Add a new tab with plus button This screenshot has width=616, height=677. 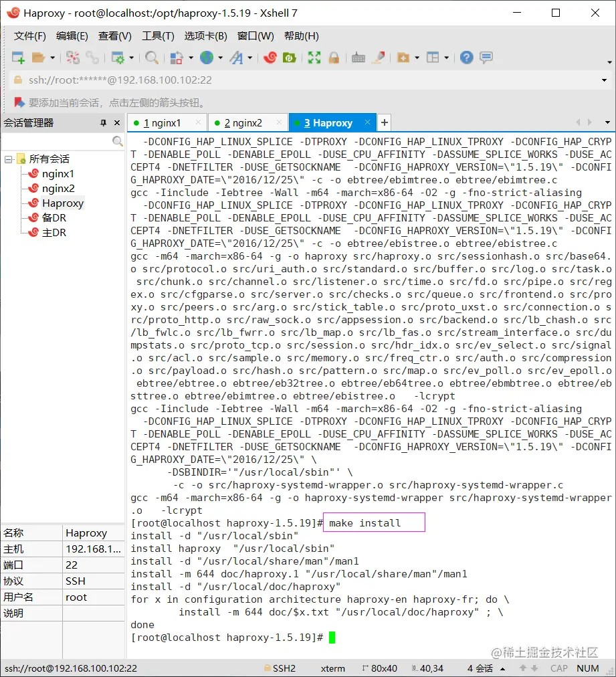384,122
